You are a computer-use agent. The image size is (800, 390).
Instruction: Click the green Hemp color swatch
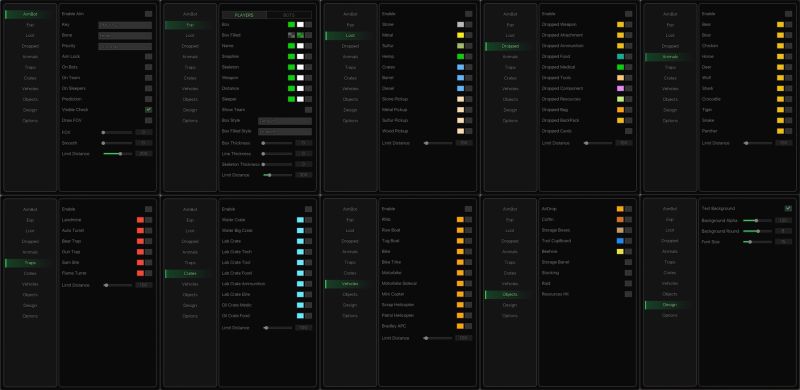pyautogui.click(x=460, y=57)
